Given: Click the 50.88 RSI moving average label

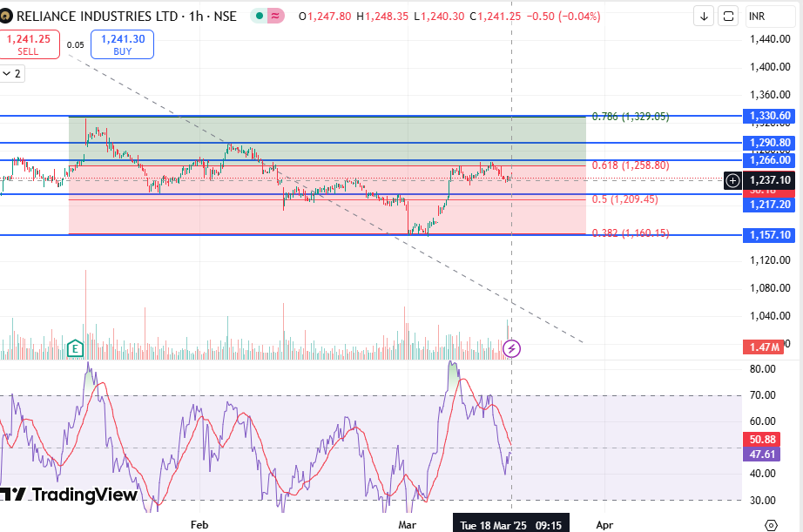Looking at the screenshot, I should pos(762,440).
